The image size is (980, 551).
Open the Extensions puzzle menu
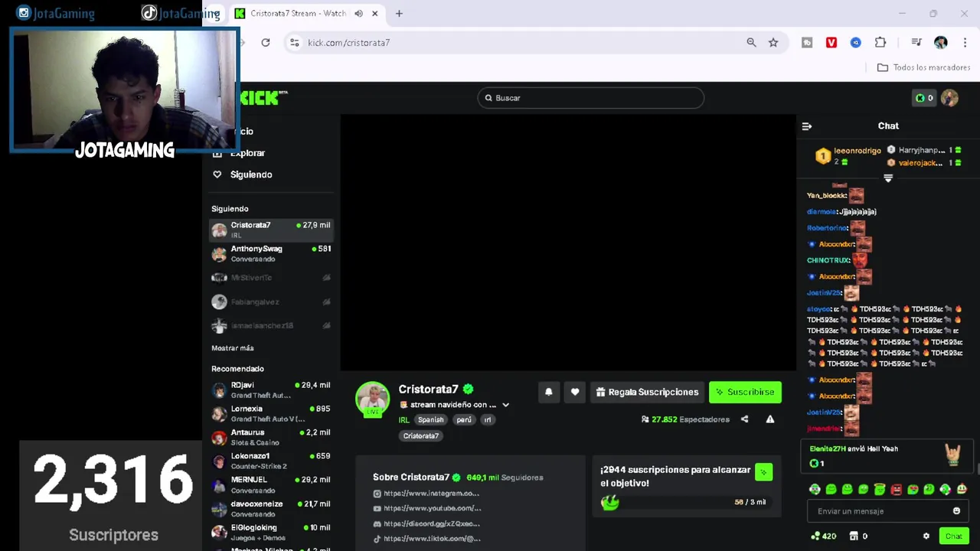click(880, 43)
